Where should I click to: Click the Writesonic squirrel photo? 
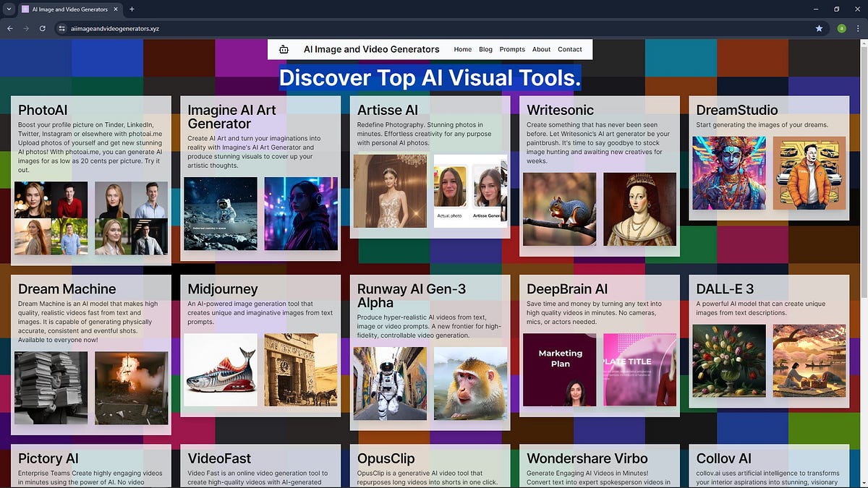click(x=559, y=209)
